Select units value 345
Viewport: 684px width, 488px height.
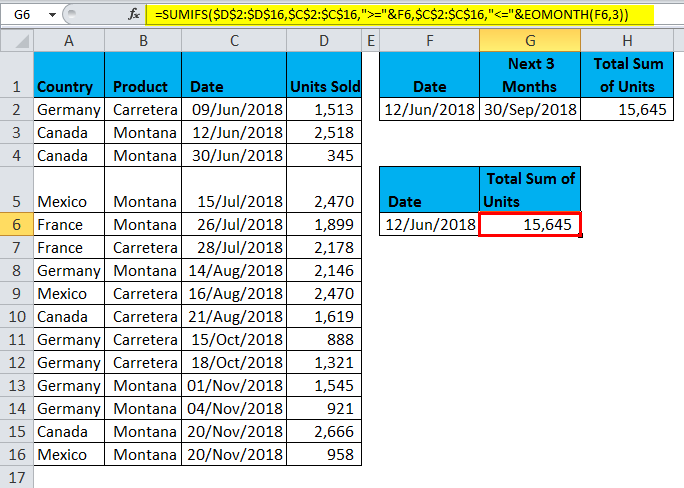pos(324,155)
